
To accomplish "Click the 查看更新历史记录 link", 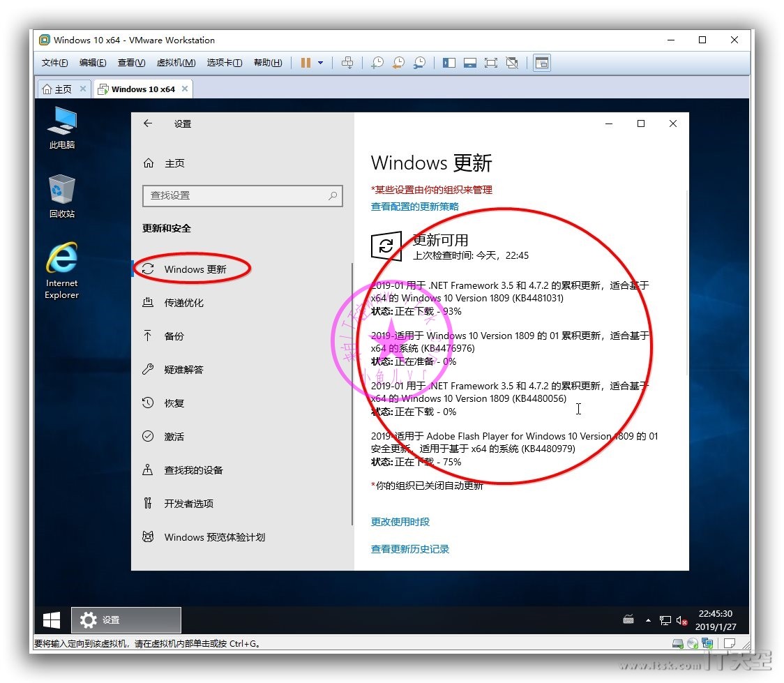I will [x=410, y=549].
